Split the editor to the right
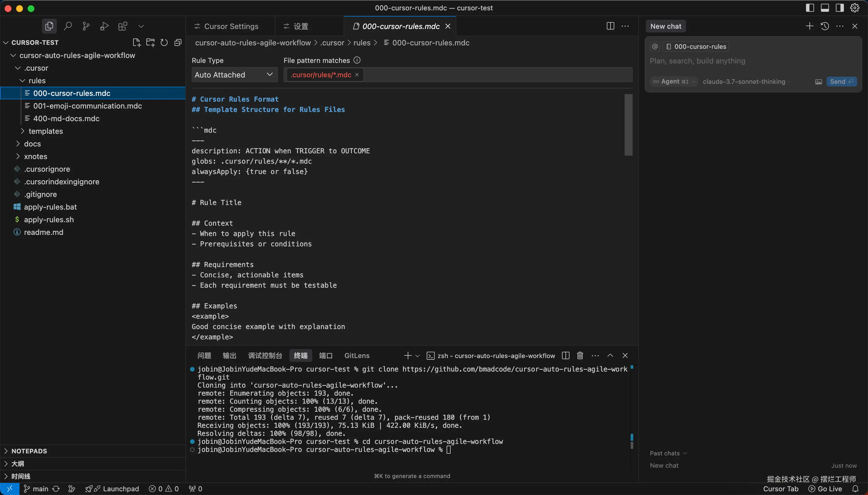868x495 pixels. tap(611, 26)
